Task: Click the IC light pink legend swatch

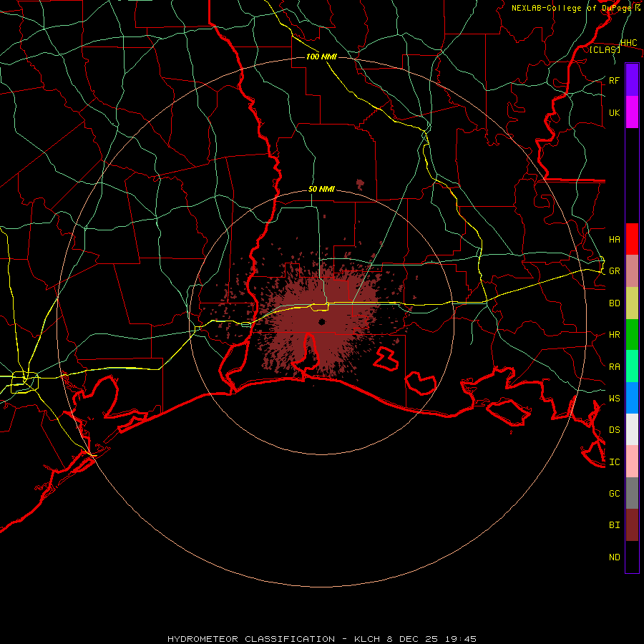Action: (x=632, y=462)
